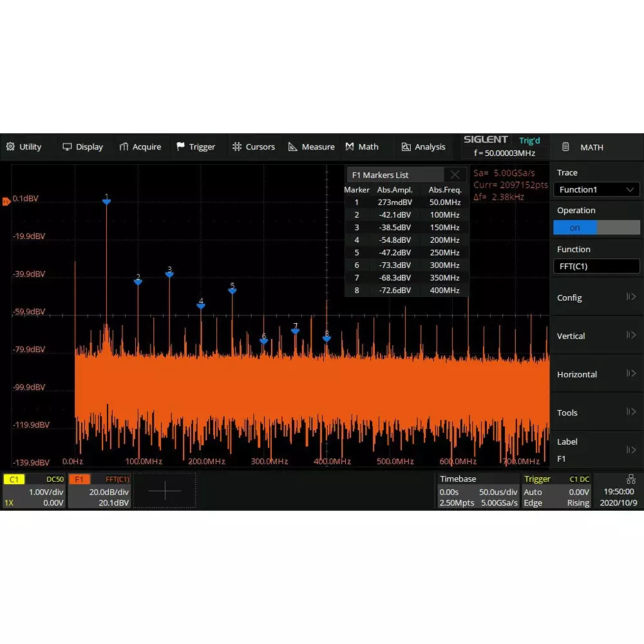Click the Abs.Freq. column header
644x644 pixels.
[445, 190]
